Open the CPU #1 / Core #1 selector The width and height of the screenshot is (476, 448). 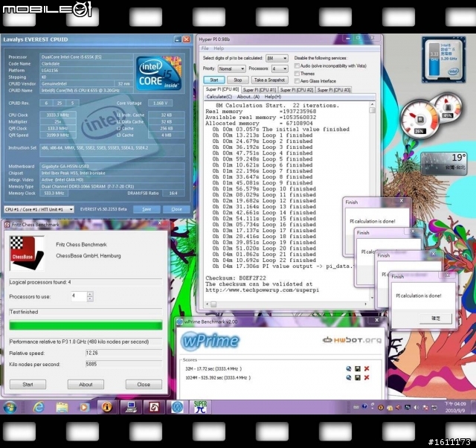(39, 209)
